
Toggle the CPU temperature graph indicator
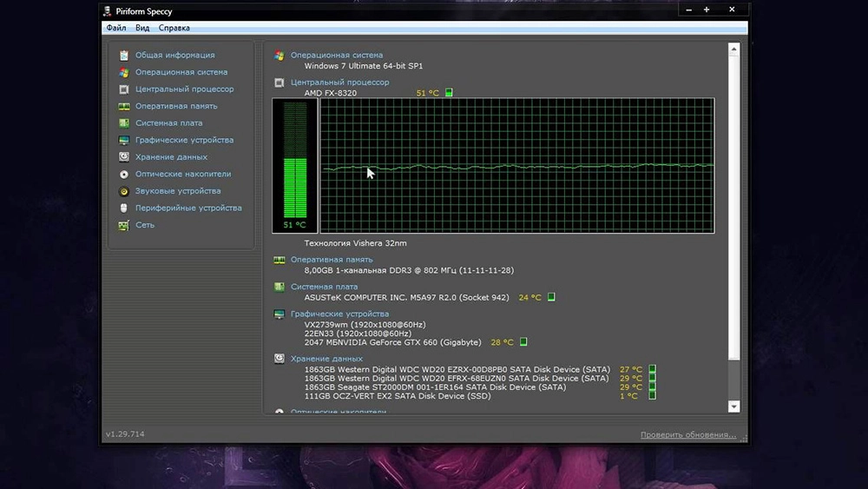click(x=449, y=92)
